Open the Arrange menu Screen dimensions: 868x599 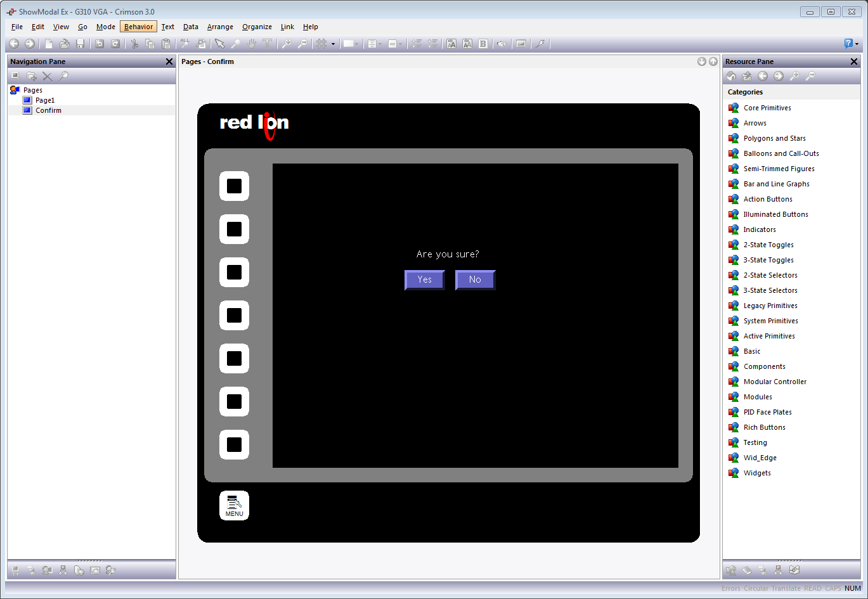click(x=220, y=27)
